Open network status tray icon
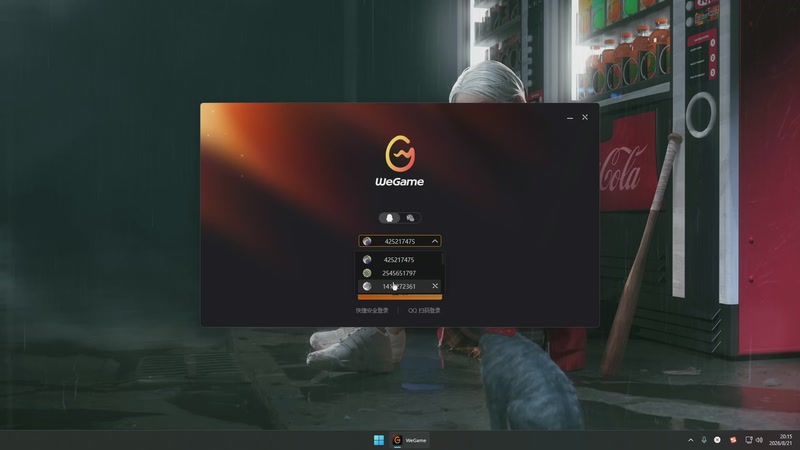This screenshot has height=450, width=800. coord(749,440)
